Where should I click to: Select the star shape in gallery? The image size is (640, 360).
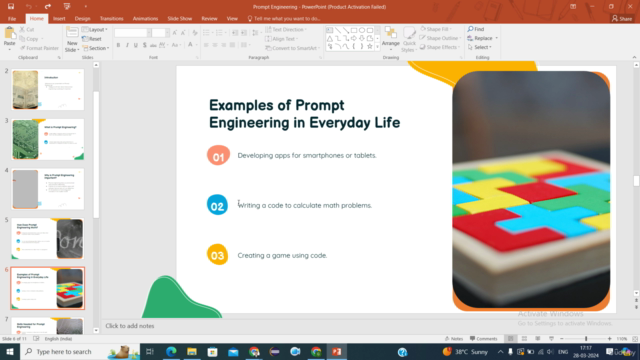(370, 47)
